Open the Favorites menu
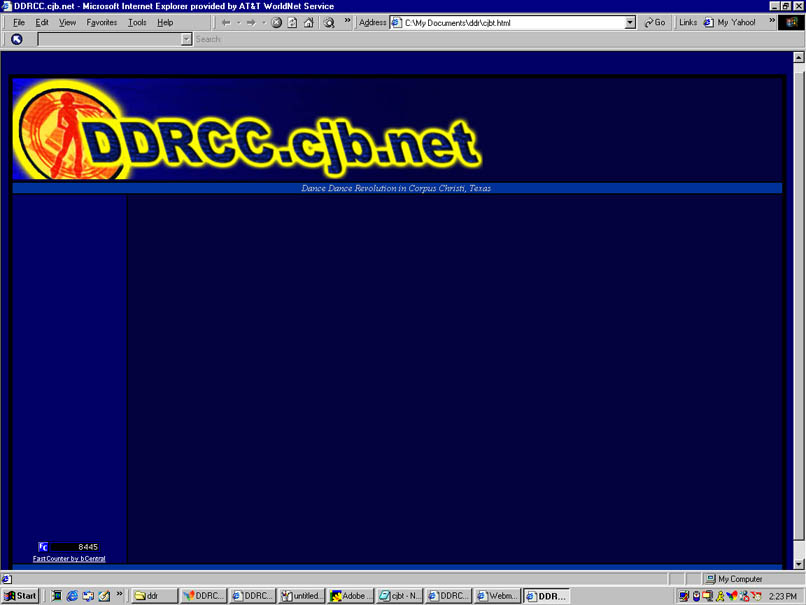Image resolution: width=806 pixels, height=605 pixels. click(101, 23)
